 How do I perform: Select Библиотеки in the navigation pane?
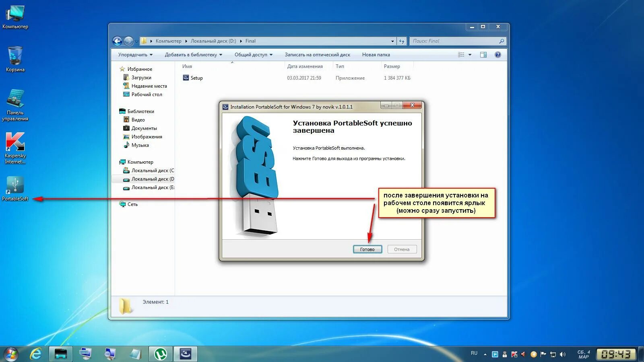click(x=140, y=111)
